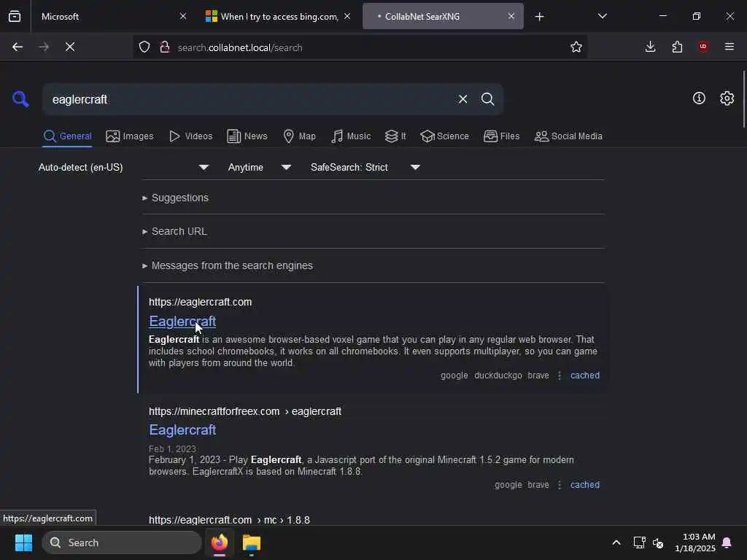
Task: Expand the Search URL section
Action: [x=174, y=231]
